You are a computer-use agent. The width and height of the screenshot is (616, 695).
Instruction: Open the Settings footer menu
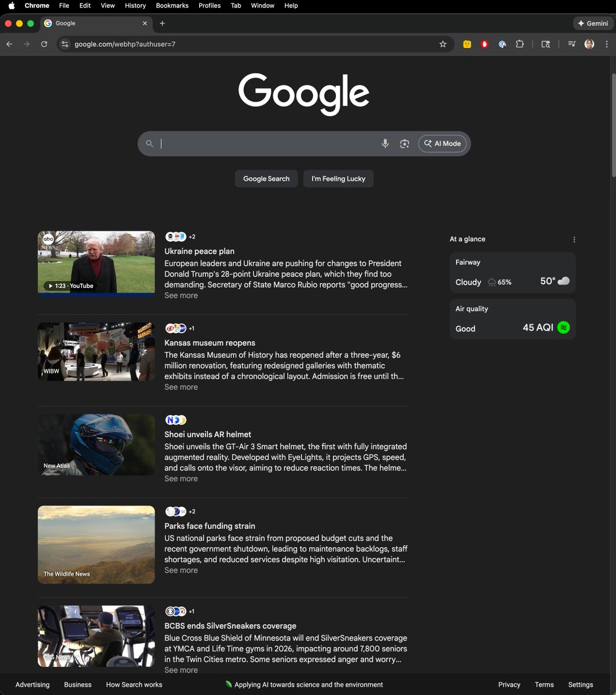(x=581, y=685)
